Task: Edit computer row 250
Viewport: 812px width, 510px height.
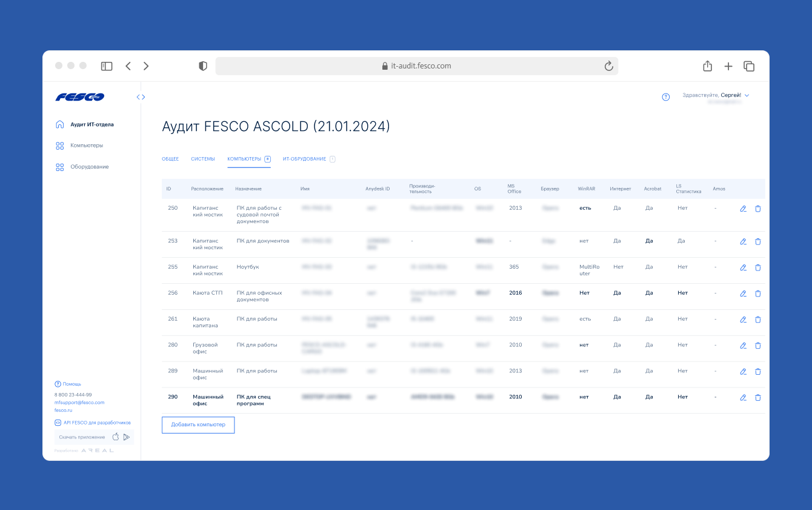Action: pyautogui.click(x=743, y=209)
